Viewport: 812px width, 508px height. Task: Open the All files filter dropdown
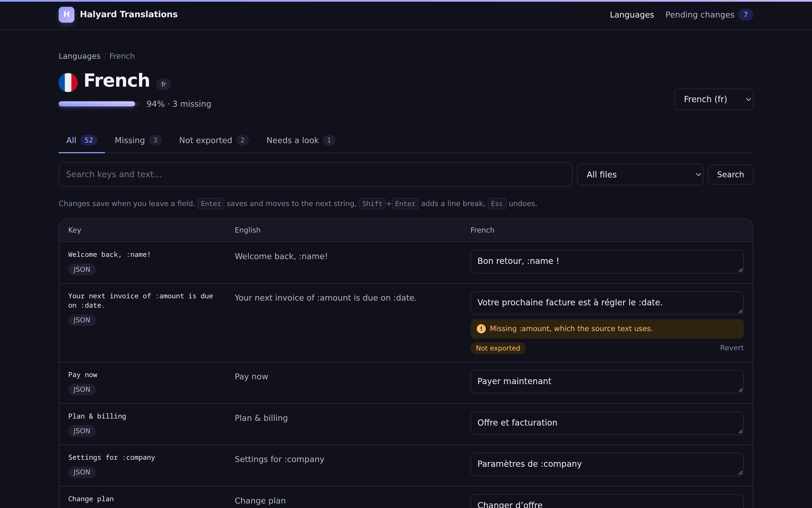point(640,174)
